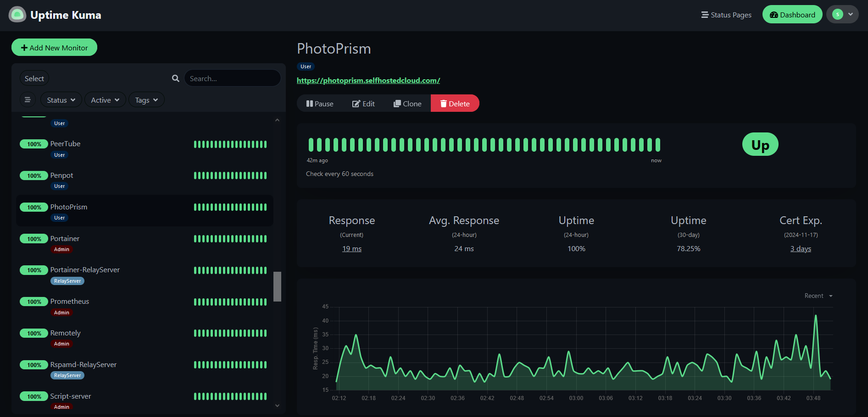Viewport: 868px width, 417px height.
Task: Click the search magnifier icon
Action: [176, 78]
